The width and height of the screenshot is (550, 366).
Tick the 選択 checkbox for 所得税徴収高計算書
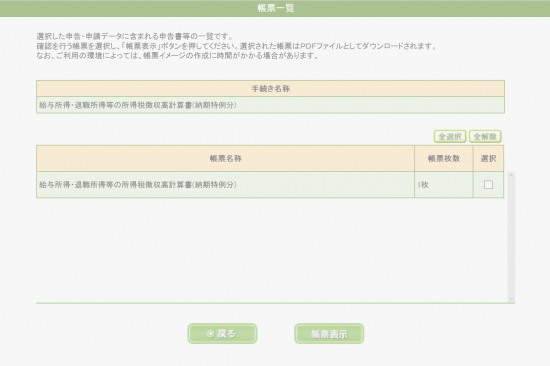click(x=488, y=185)
